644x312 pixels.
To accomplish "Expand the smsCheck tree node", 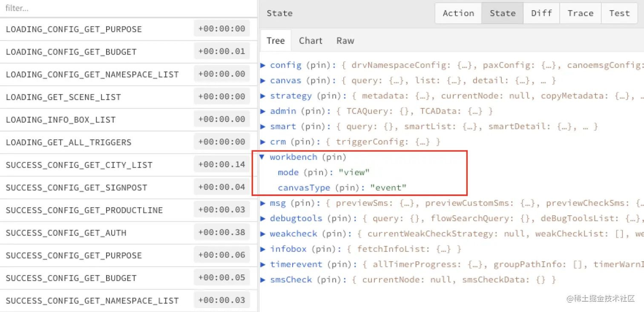I will coord(263,280).
